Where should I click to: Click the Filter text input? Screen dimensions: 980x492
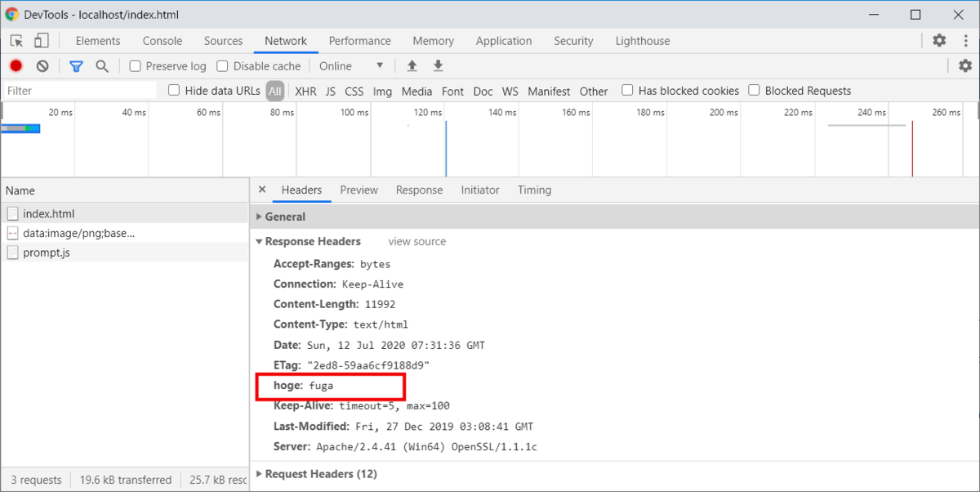coord(79,91)
